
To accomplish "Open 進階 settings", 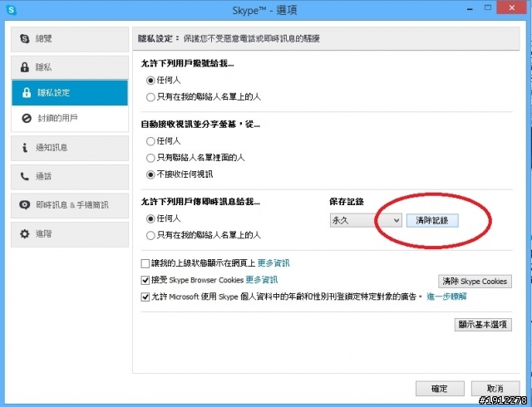I will coord(70,234).
